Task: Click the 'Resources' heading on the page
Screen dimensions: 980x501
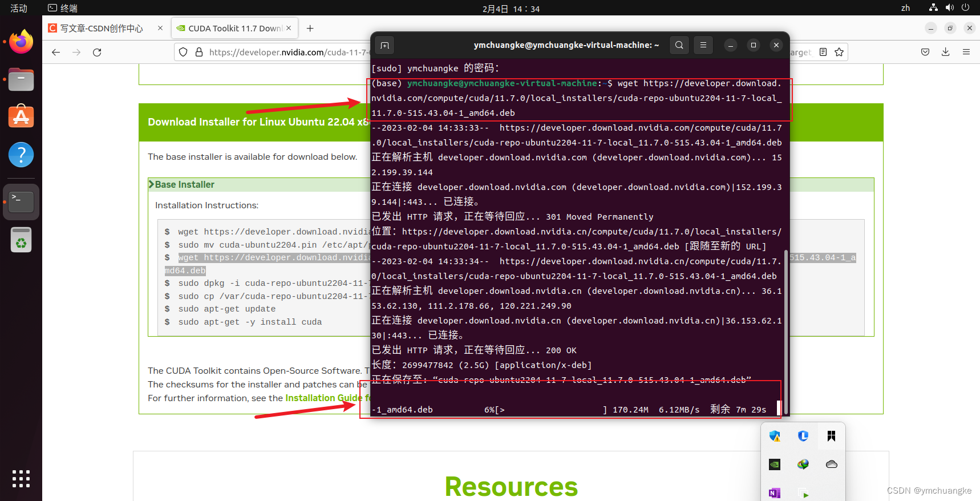Action: [511, 486]
